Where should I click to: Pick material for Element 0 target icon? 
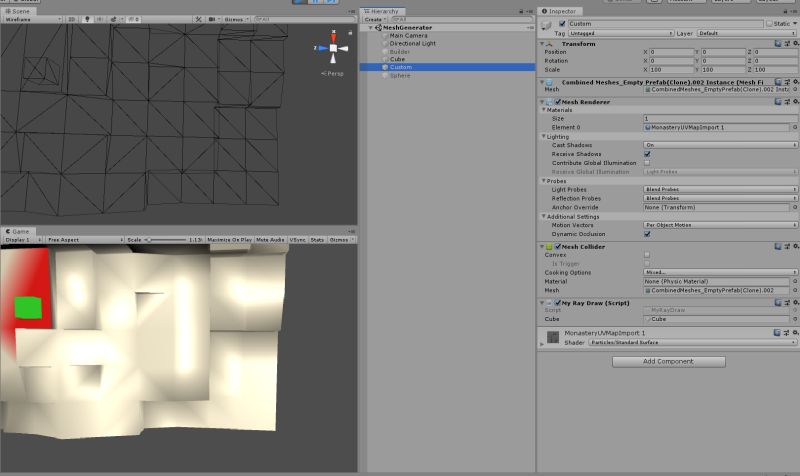[794, 128]
